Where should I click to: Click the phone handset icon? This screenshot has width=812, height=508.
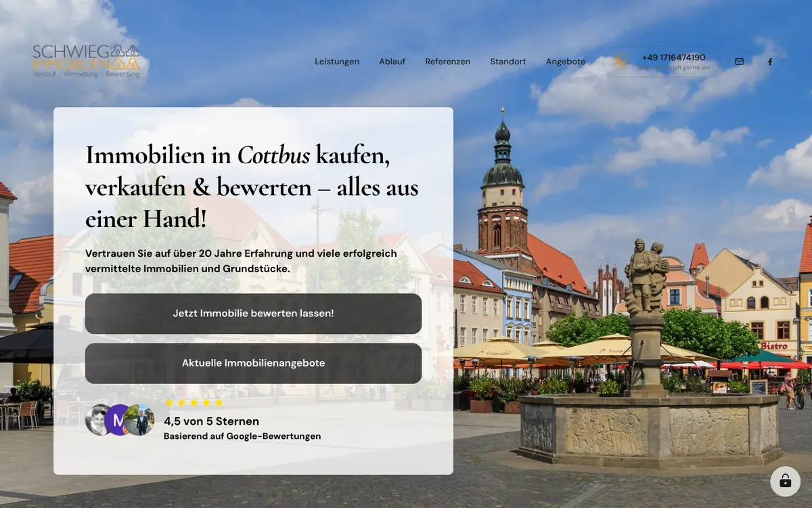pos(620,62)
